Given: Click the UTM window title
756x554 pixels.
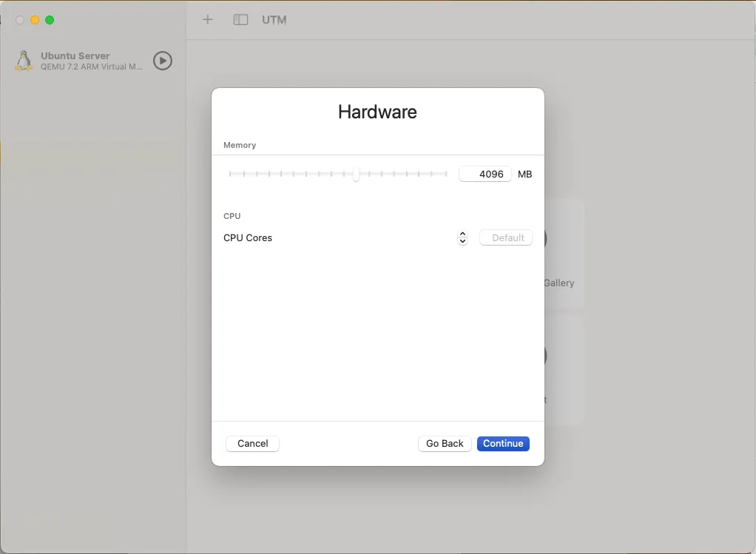Looking at the screenshot, I should [274, 20].
